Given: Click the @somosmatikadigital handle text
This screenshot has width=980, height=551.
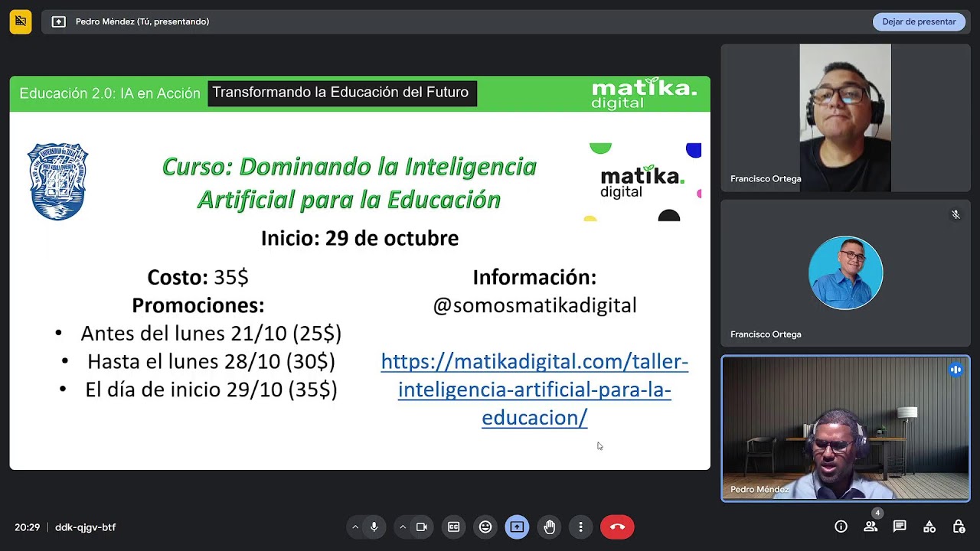Looking at the screenshot, I should click(x=534, y=305).
